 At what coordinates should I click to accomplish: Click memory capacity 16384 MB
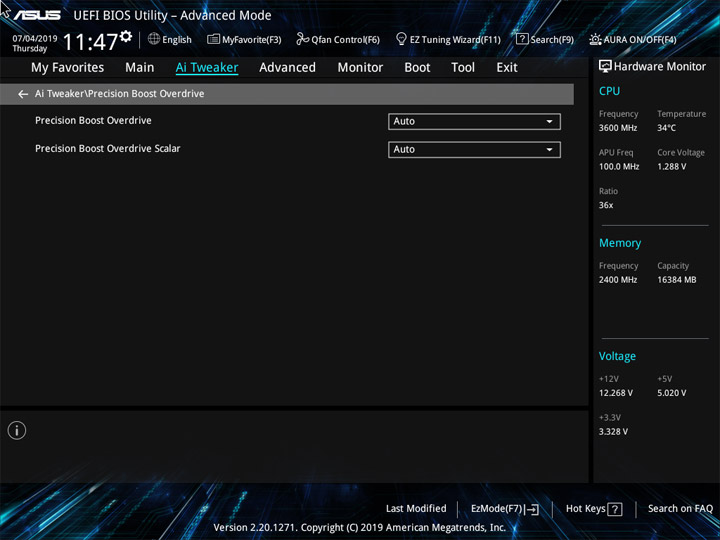coord(676,280)
